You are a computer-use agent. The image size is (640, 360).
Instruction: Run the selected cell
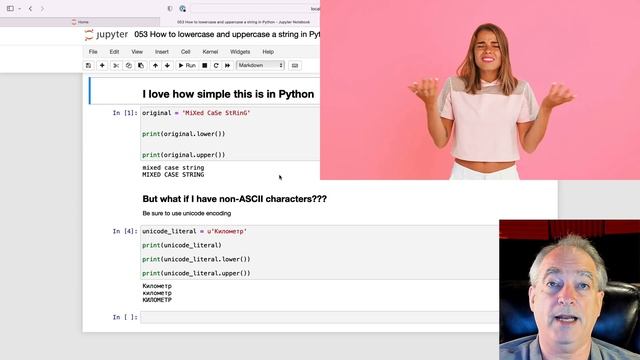point(187,65)
